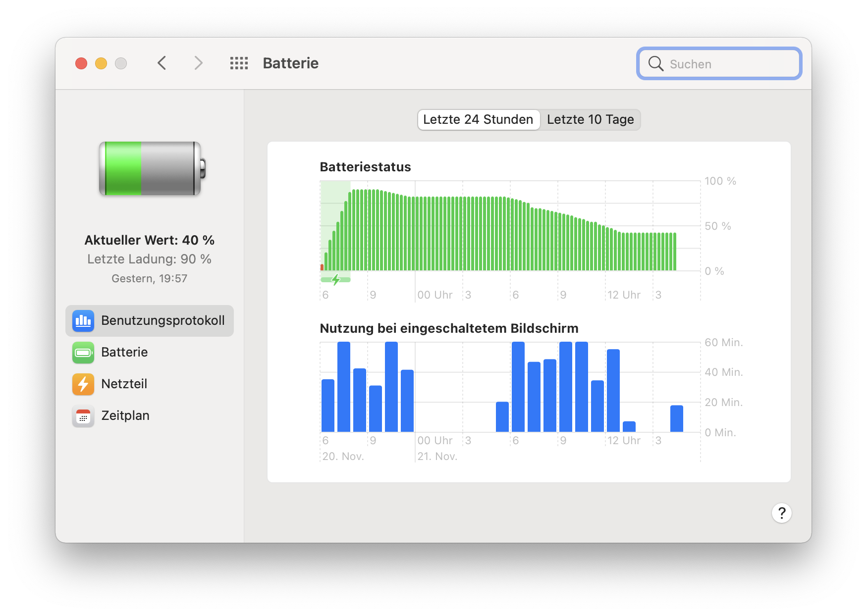Click 12 Uhr label under Batteriestatus chart
The width and height of the screenshot is (867, 616).
pyautogui.click(x=624, y=295)
